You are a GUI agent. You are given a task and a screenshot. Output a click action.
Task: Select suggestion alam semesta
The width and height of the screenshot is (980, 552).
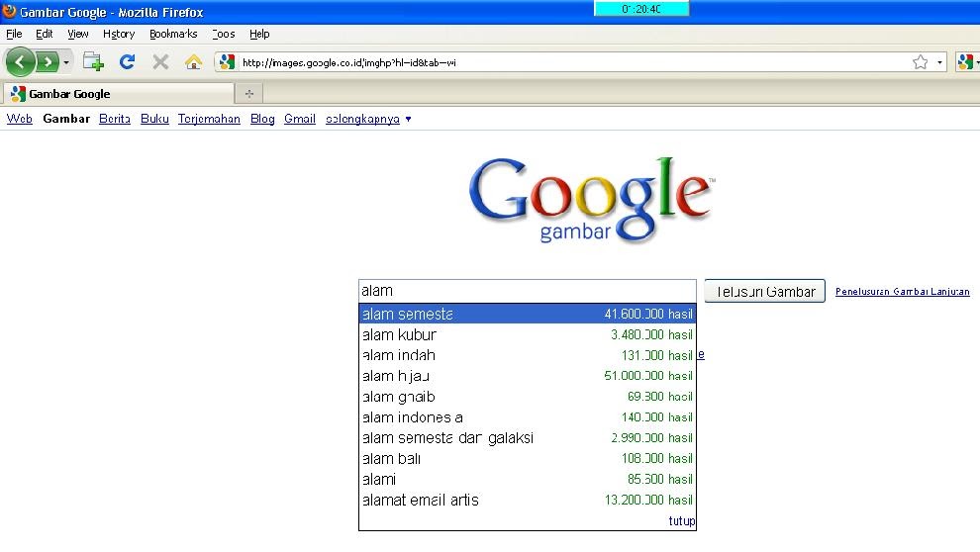pos(527,314)
